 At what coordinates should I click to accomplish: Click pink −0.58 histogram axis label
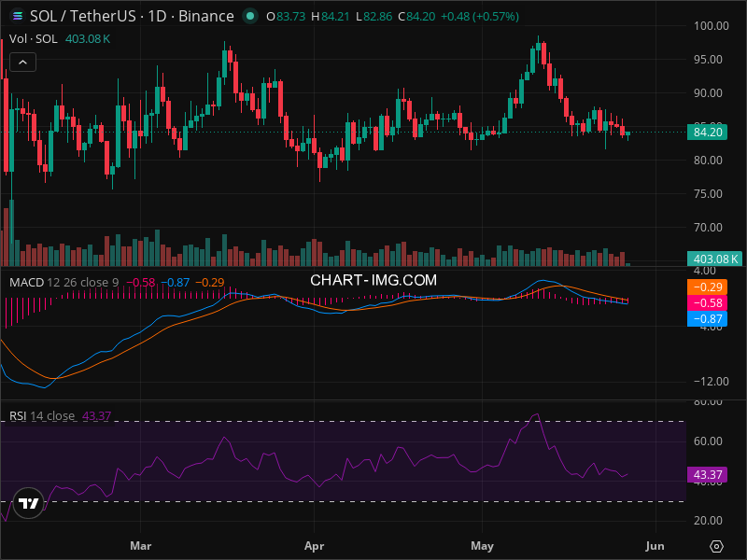coord(707,302)
